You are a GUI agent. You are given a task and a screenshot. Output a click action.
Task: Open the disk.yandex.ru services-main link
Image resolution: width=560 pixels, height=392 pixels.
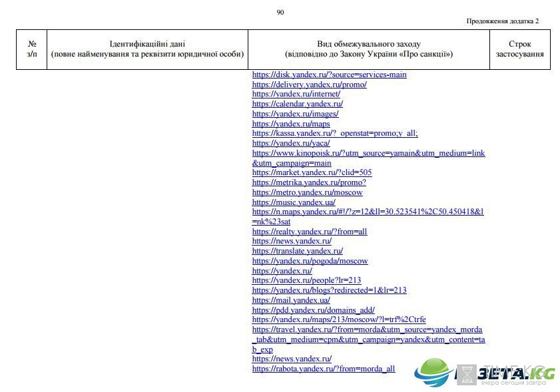click(330, 75)
